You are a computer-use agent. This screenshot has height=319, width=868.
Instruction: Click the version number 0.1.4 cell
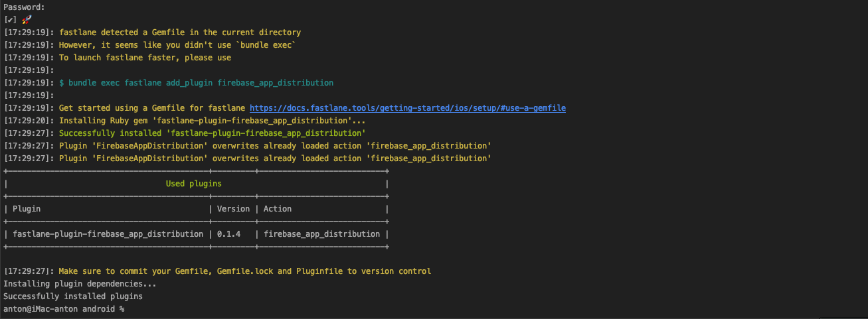[228, 234]
